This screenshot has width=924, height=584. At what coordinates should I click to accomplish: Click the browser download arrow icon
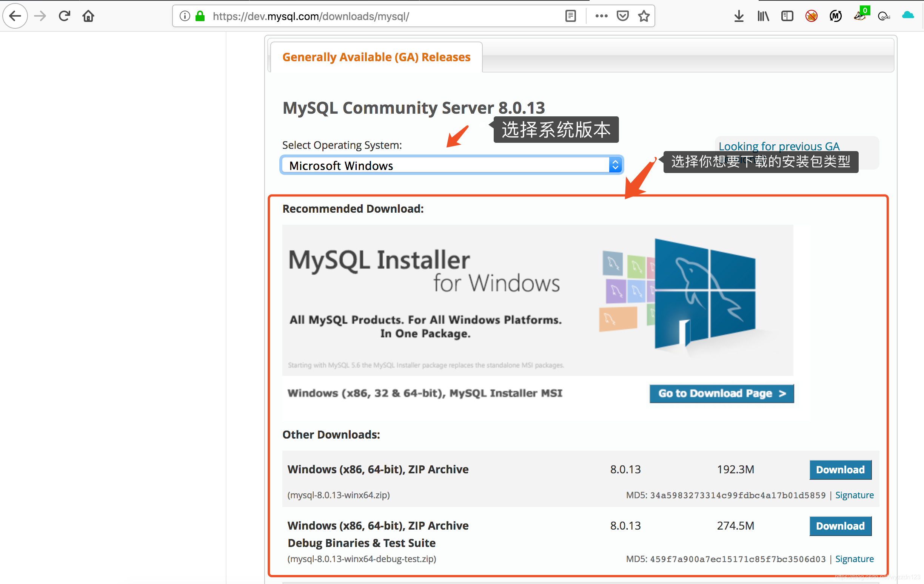tap(739, 16)
